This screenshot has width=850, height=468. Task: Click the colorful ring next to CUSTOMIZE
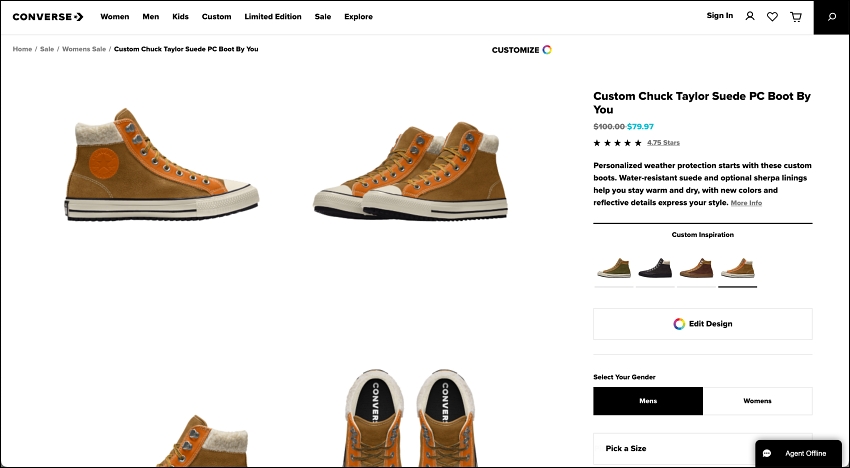(547, 50)
